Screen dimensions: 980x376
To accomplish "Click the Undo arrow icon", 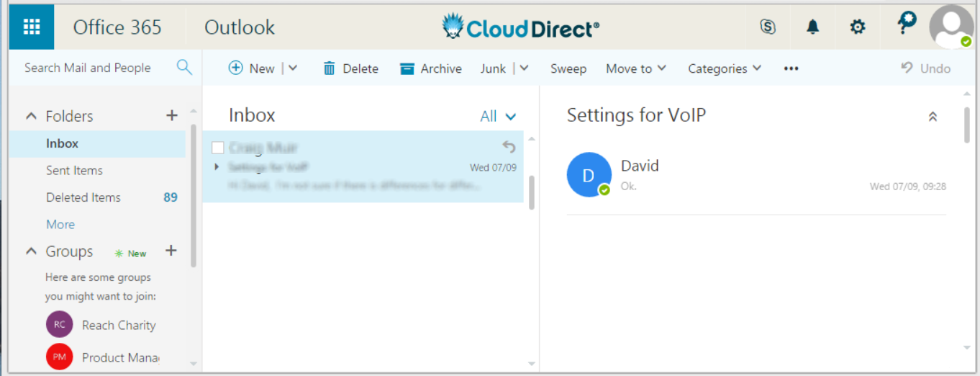I will click(x=907, y=68).
